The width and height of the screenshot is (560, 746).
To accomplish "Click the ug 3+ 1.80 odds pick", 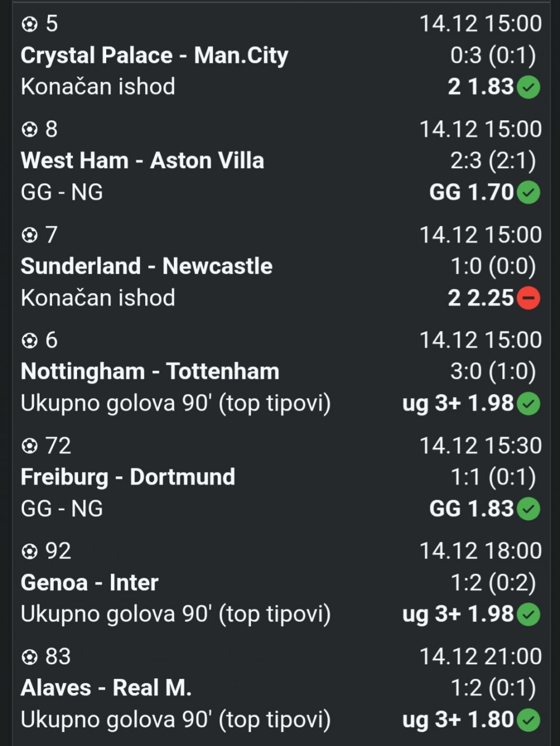I will (x=458, y=720).
